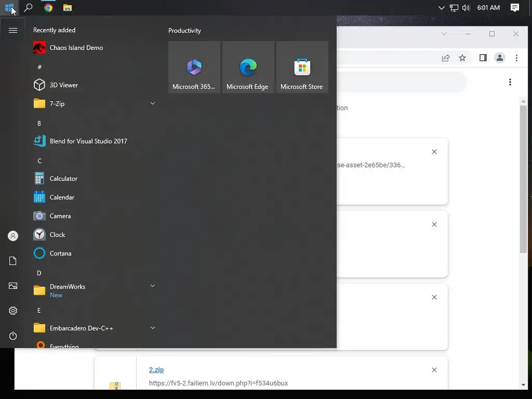
Task: Open the Calendar app
Action: click(95, 197)
